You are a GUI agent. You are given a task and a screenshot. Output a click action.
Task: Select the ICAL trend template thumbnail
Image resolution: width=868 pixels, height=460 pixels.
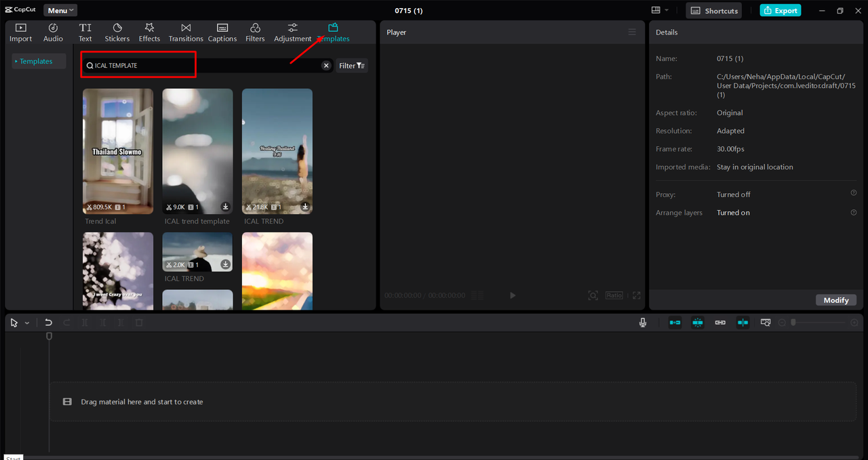[x=197, y=151]
